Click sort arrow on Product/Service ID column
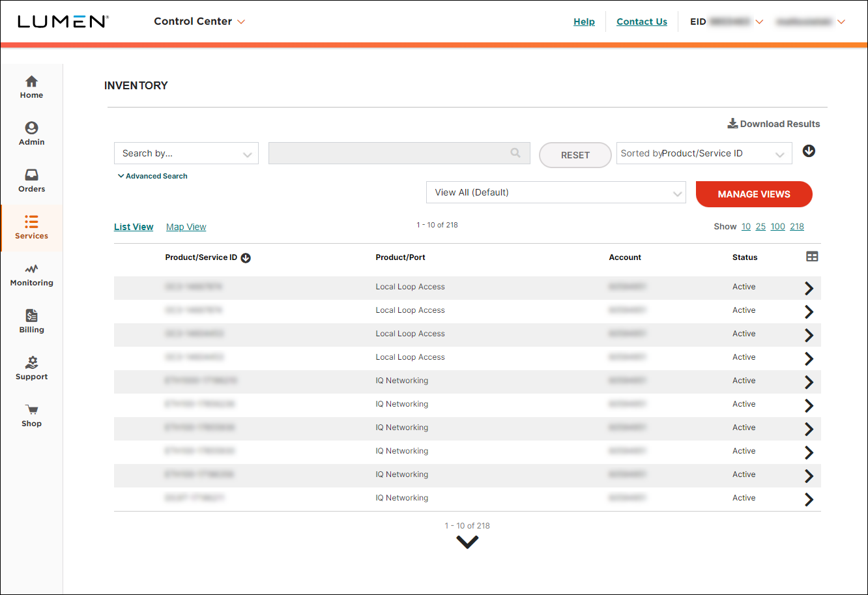Screen dimensions: 868x595 pos(246,258)
